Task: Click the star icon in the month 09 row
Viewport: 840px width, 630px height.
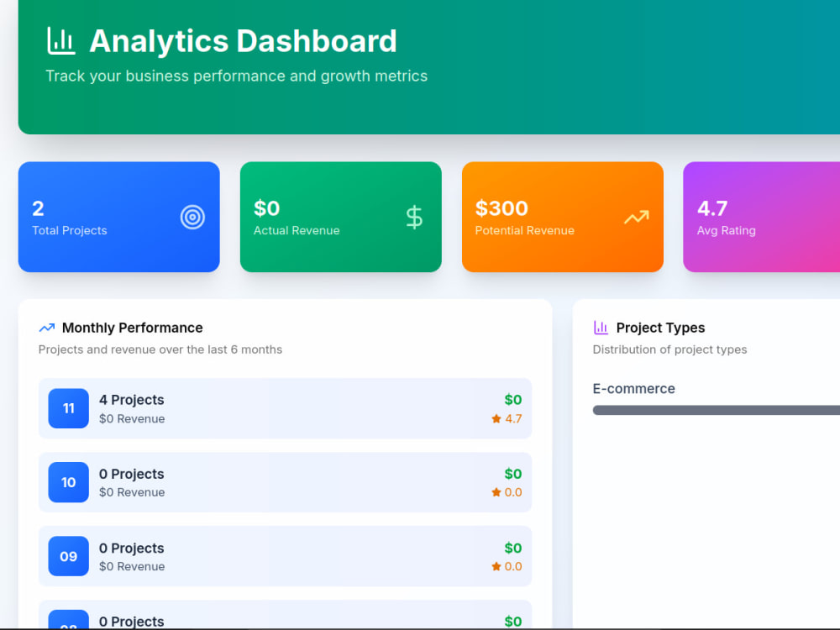Action: click(496, 566)
